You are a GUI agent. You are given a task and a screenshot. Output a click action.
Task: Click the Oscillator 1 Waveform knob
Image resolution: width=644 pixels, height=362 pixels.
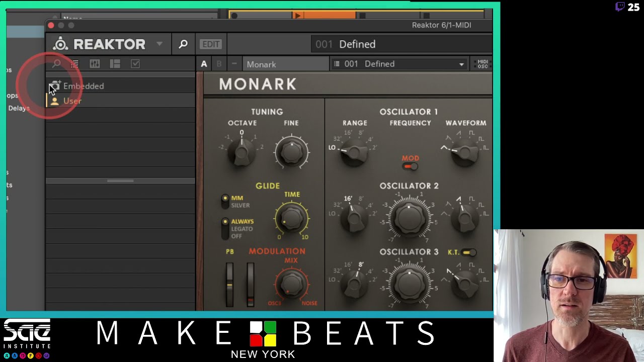point(464,152)
